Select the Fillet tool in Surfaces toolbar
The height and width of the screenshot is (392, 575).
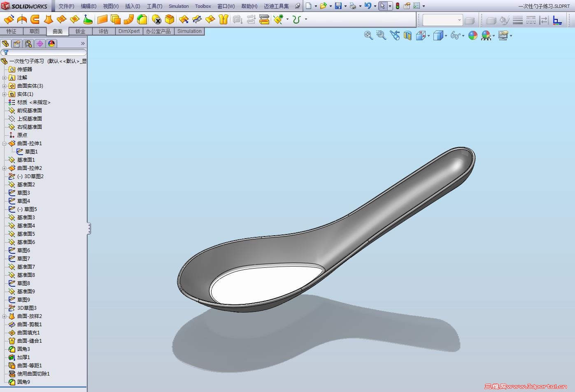[x=142, y=19]
